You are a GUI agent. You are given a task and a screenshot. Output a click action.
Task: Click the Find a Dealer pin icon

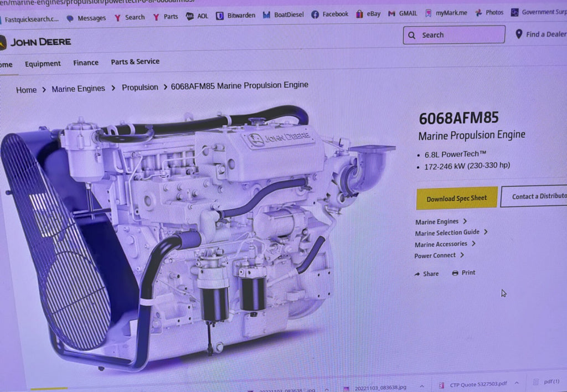tap(518, 34)
